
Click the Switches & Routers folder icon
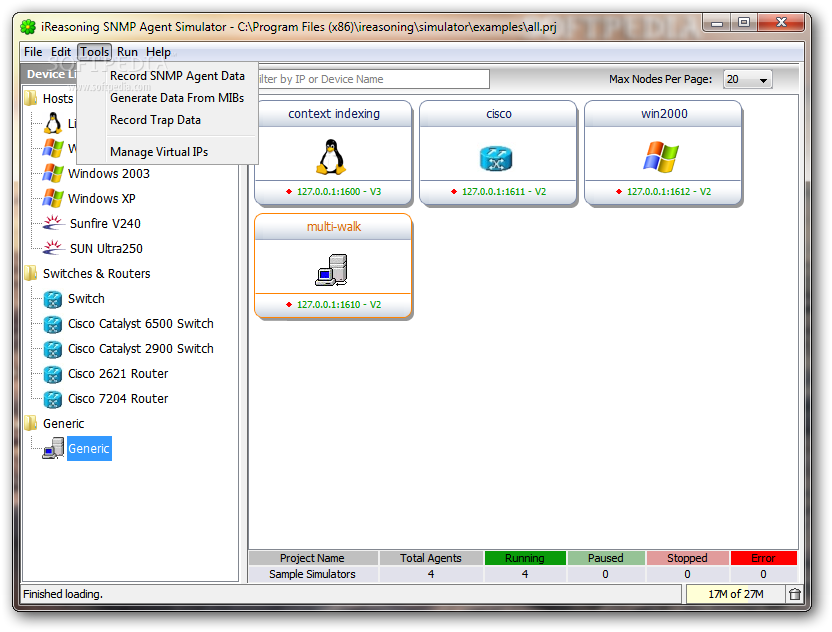(31, 273)
